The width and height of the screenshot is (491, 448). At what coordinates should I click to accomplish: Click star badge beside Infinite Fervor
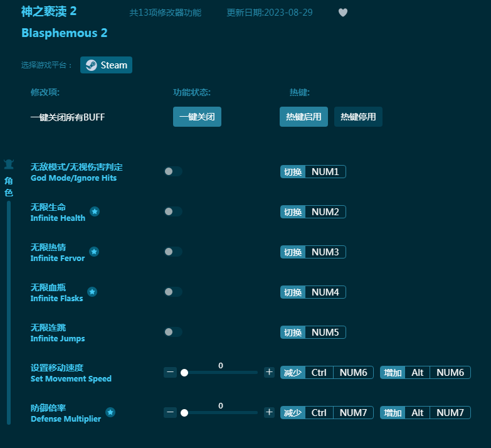pyautogui.click(x=94, y=252)
